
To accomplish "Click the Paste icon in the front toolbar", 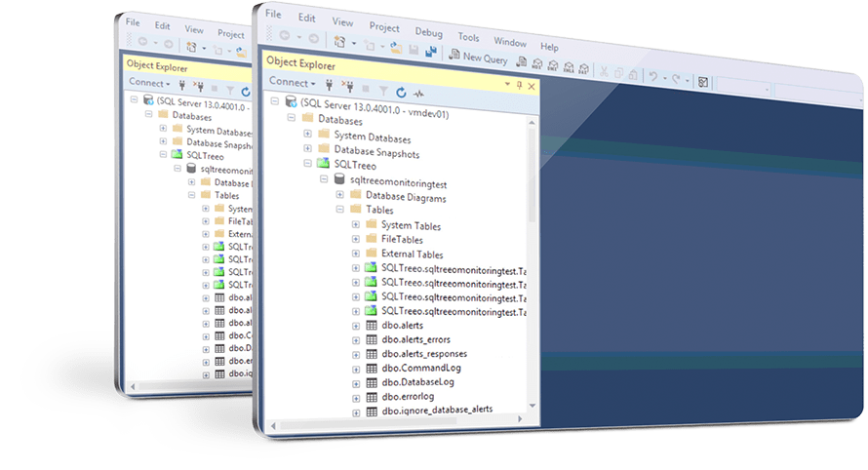I will pos(633,75).
